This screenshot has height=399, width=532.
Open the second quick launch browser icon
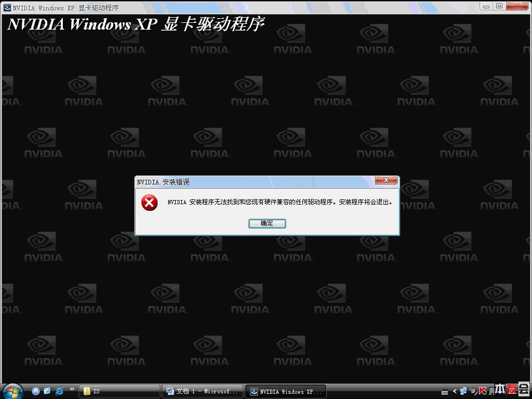(47, 391)
